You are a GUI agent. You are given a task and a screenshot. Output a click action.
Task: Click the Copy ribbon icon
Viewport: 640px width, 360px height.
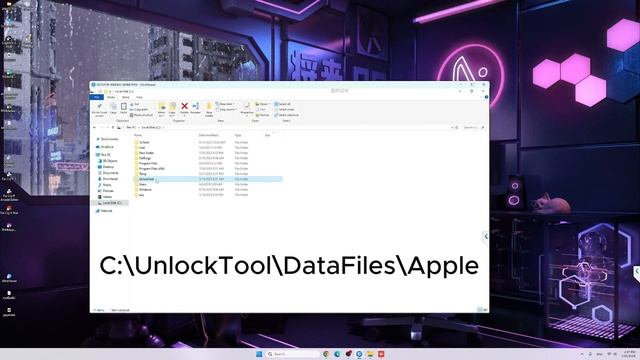[x=113, y=109]
